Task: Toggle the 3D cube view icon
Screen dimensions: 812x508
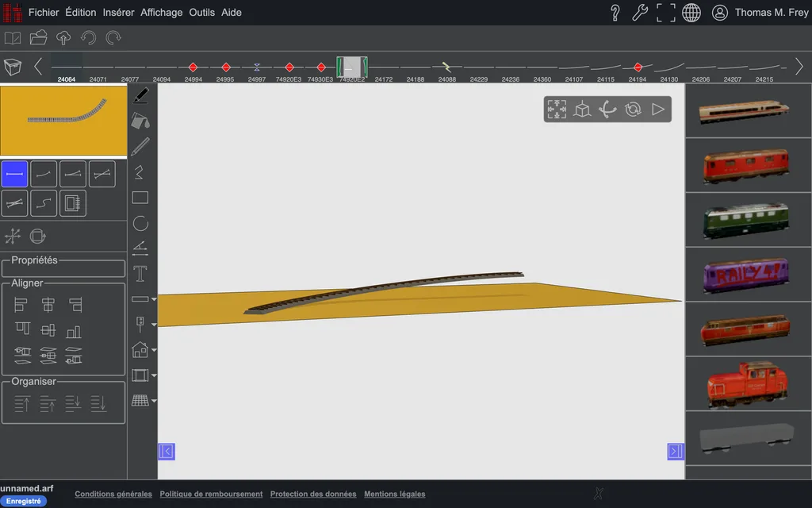Action: (582, 110)
